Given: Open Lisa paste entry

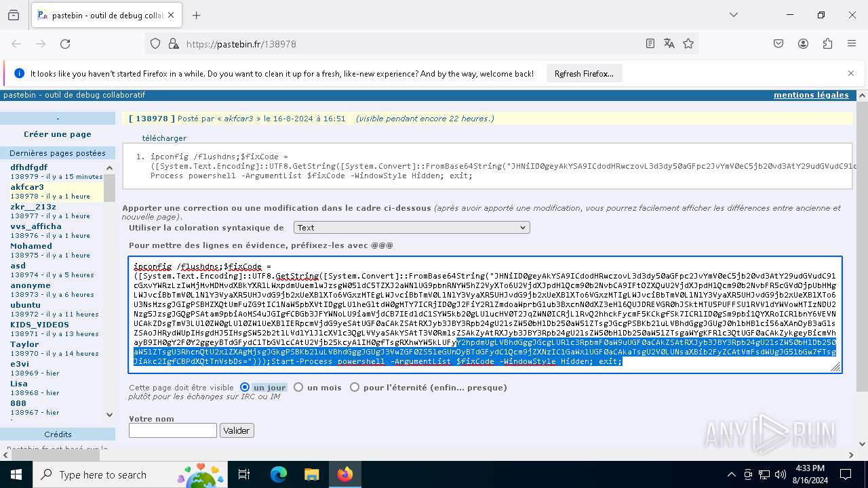Looking at the screenshot, I should (19, 384).
